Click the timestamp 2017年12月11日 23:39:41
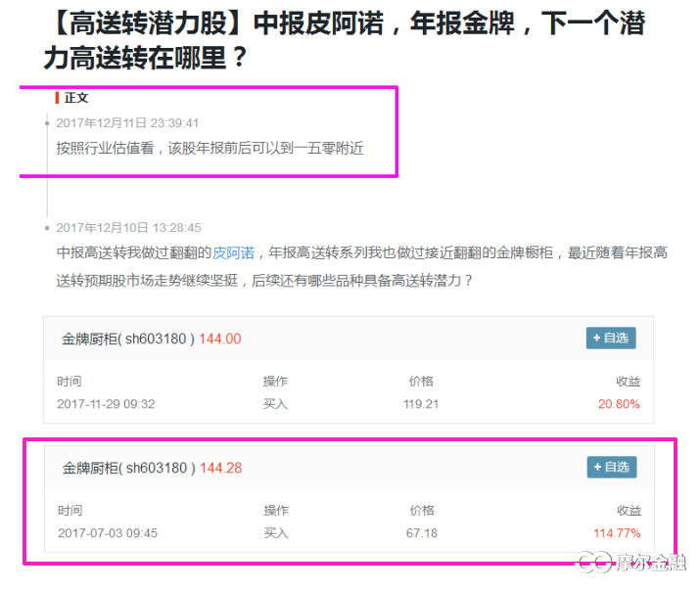 point(127,123)
